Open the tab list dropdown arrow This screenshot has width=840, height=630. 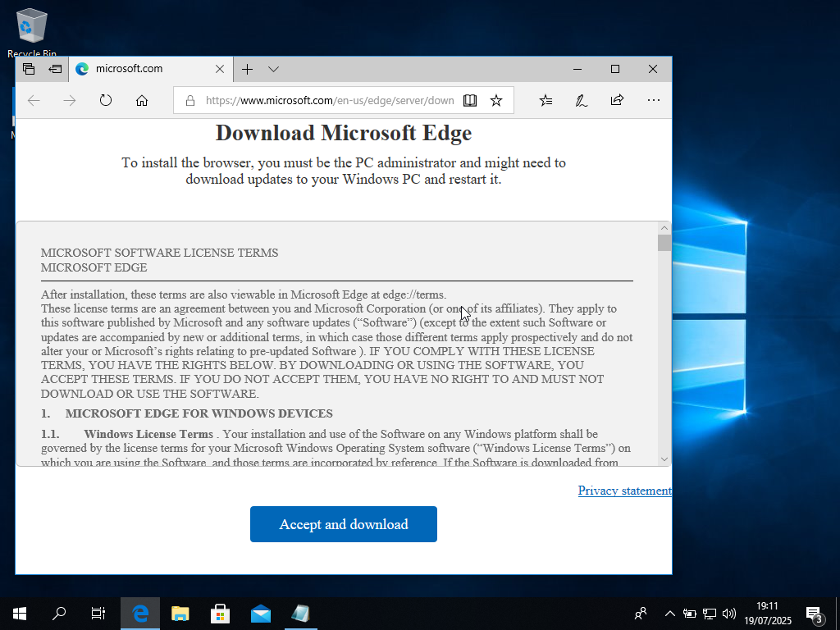tap(273, 70)
